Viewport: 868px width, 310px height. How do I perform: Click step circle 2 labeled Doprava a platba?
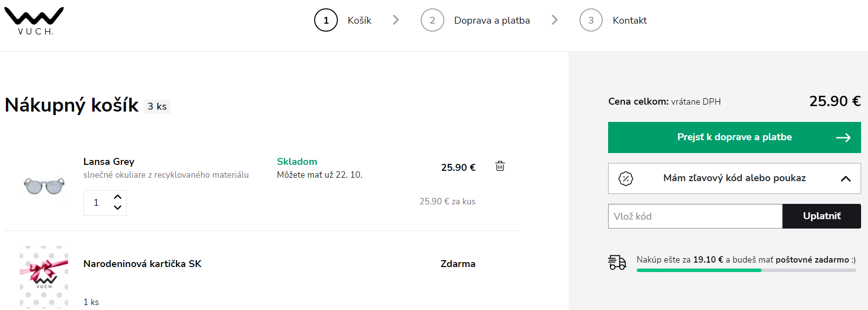click(x=433, y=20)
